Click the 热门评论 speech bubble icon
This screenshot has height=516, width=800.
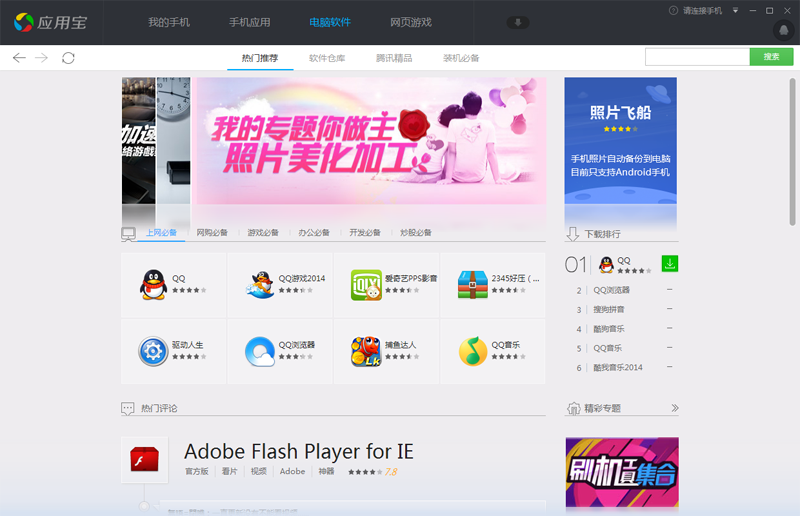[128, 408]
